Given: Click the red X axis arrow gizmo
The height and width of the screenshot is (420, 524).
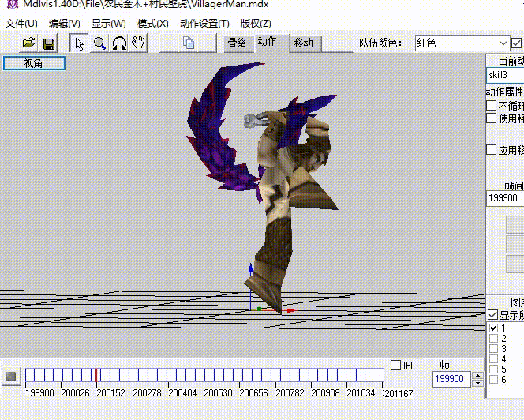Looking at the screenshot, I should click(291, 310).
